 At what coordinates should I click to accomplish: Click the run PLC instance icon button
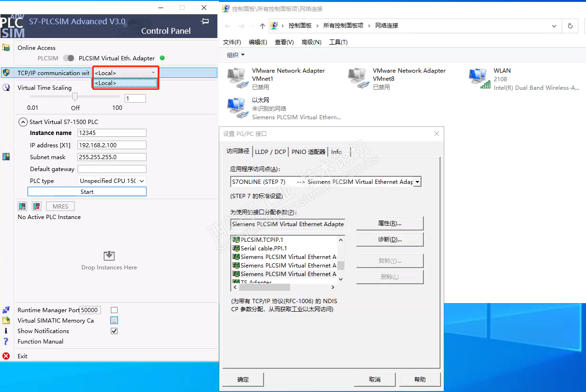click(x=22, y=206)
